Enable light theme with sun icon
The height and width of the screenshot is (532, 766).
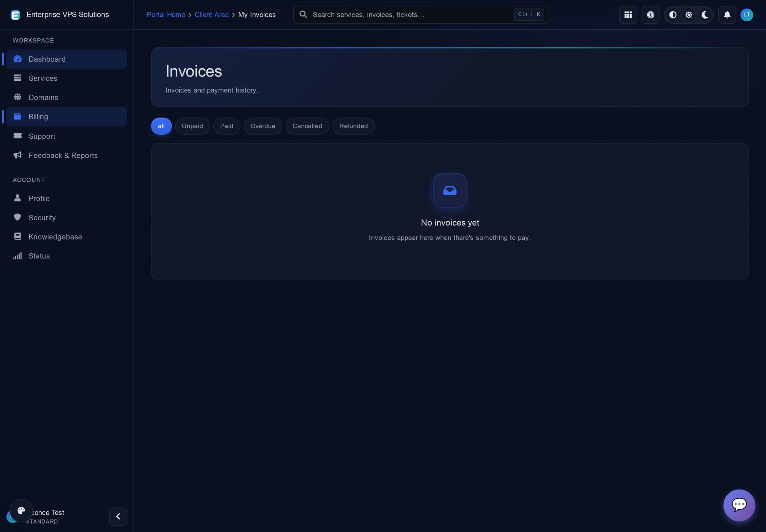point(688,15)
